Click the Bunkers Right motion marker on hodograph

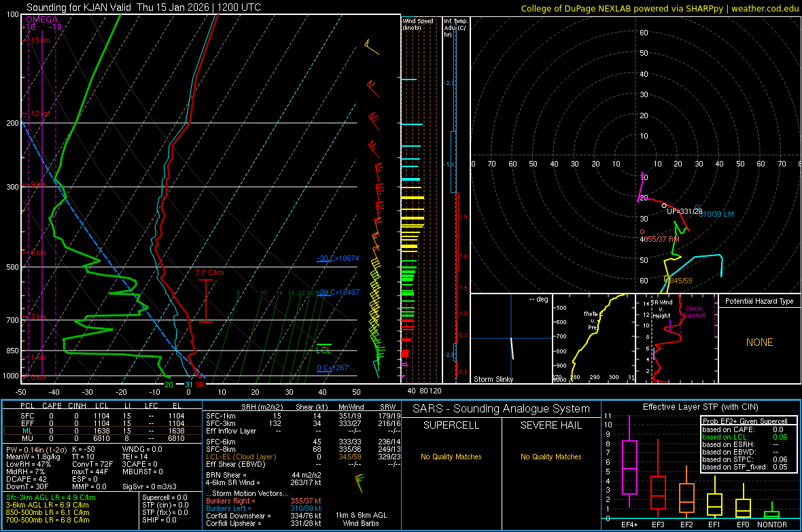[642, 232]
